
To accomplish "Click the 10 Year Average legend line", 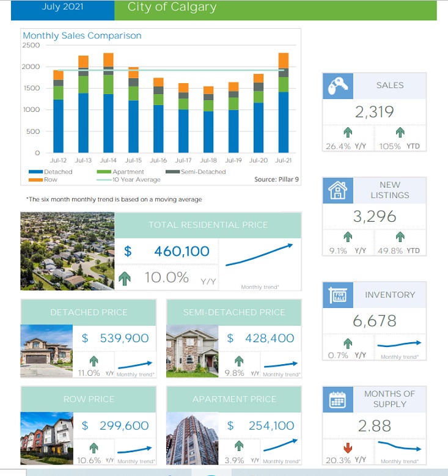I will (104, 180).
